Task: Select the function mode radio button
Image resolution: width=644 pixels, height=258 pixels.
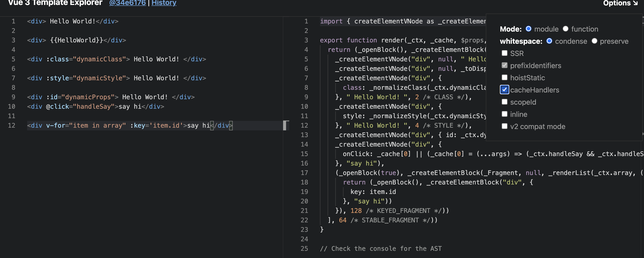Action: [x=565, y=29]
